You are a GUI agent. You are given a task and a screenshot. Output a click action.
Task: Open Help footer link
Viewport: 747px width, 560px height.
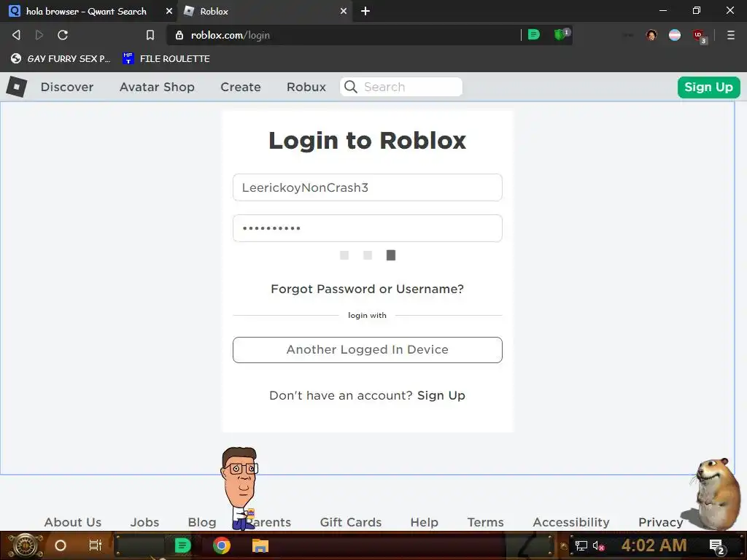point(424,522)
